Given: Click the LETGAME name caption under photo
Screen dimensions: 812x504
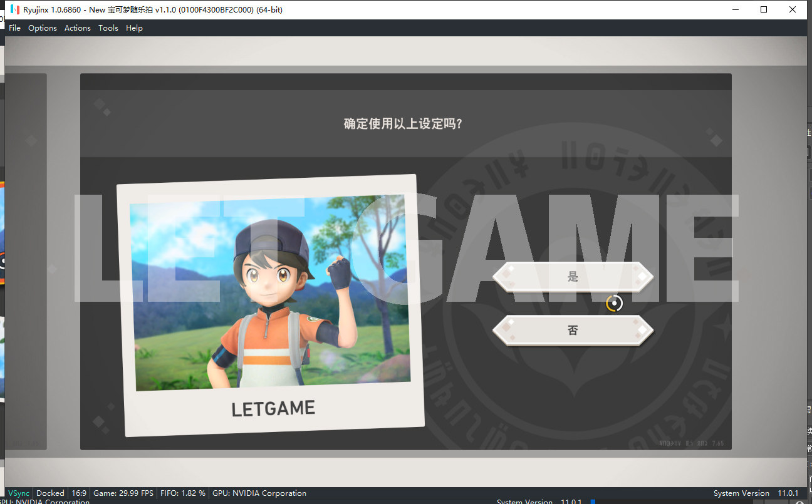Looking at the screenshot, I should pos(273,409).
